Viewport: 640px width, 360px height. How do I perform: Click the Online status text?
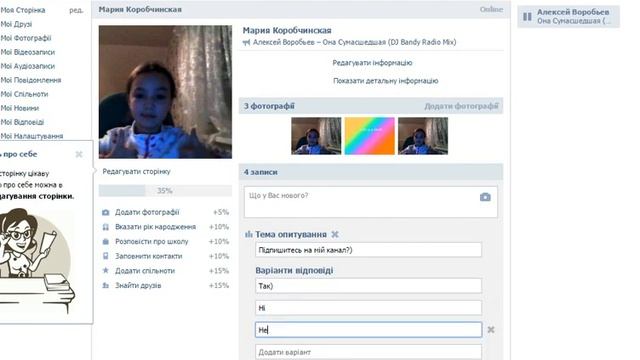(491, 9)
